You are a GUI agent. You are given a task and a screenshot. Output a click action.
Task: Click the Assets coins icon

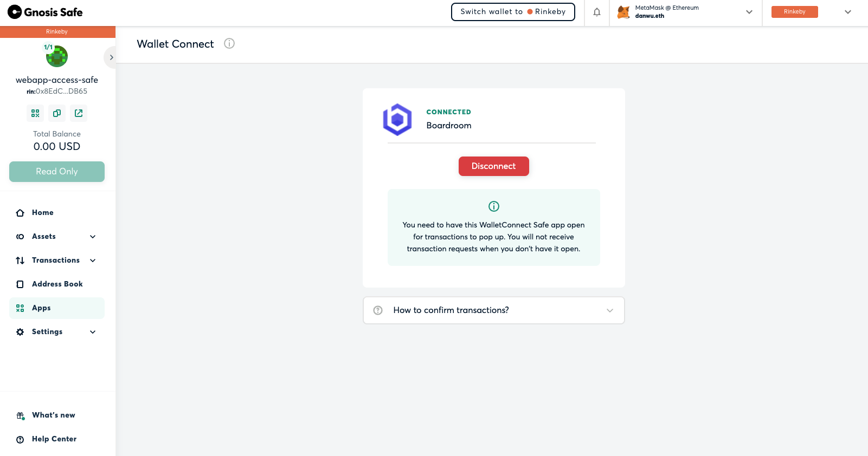tap(20, 237)
